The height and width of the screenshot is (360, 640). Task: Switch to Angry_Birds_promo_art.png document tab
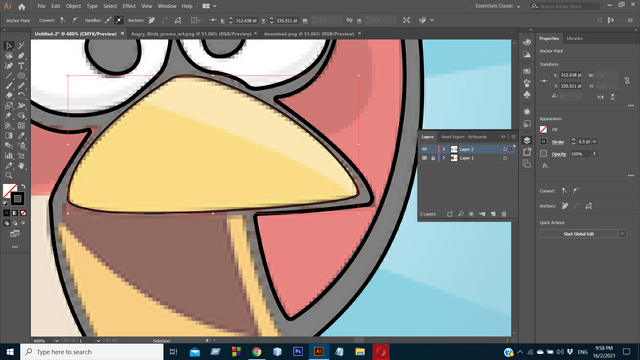[x=191, y=34]
